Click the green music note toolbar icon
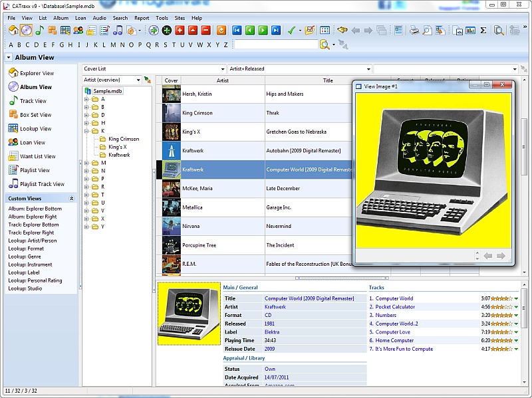 click(x=39, y=31)
